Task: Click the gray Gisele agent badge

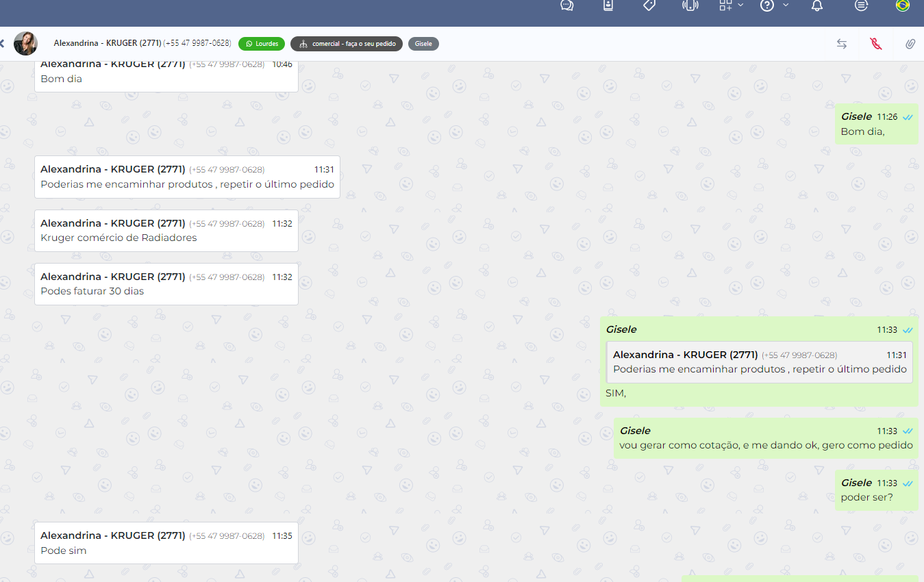Action: tap(423, 44)
